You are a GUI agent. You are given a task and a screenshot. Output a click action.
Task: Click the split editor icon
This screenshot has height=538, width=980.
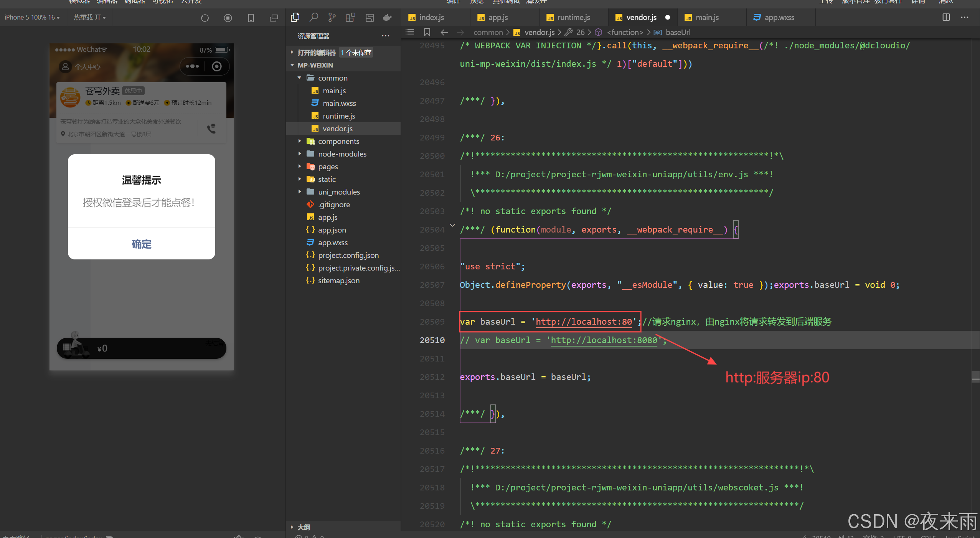click(946, 17)
